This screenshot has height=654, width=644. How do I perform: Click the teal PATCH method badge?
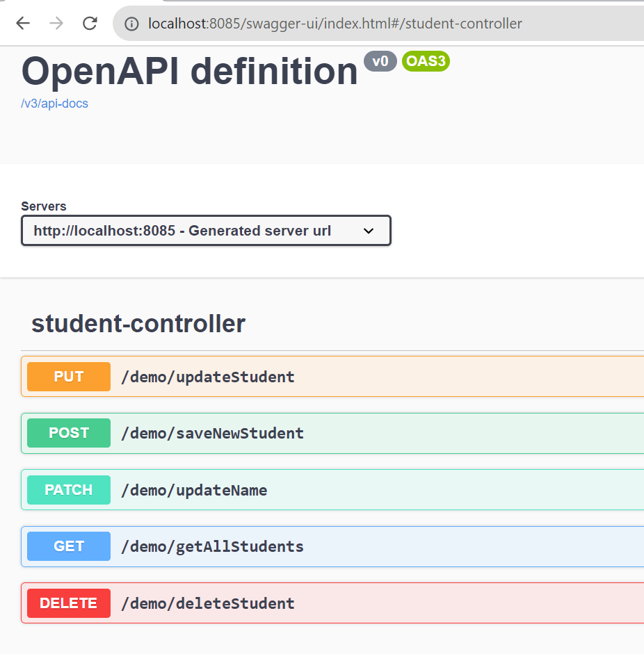coord(69,490)
